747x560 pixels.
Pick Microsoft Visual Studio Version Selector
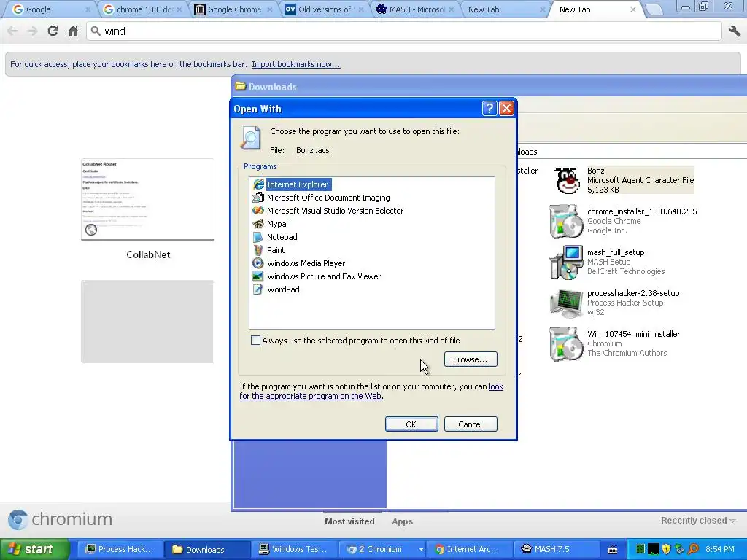pos(328,211)
